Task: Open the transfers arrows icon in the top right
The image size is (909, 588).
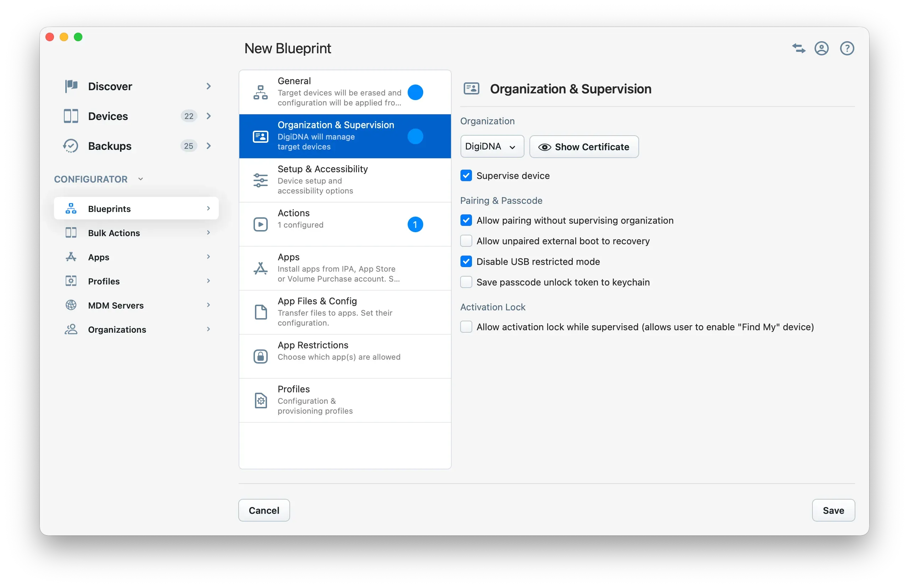Action: coord(798,49)
